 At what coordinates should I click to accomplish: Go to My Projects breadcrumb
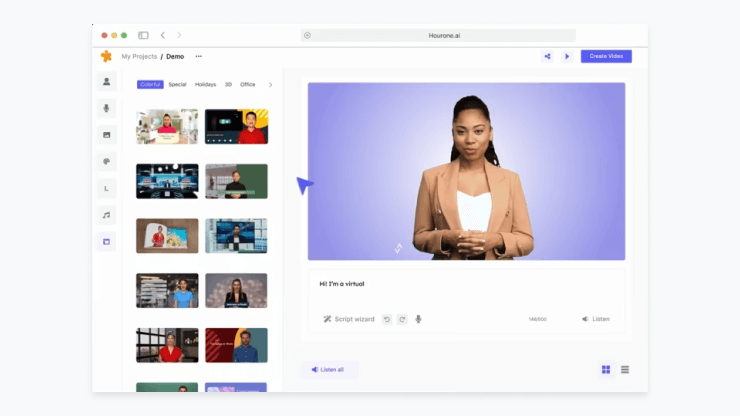coord(139,56)
